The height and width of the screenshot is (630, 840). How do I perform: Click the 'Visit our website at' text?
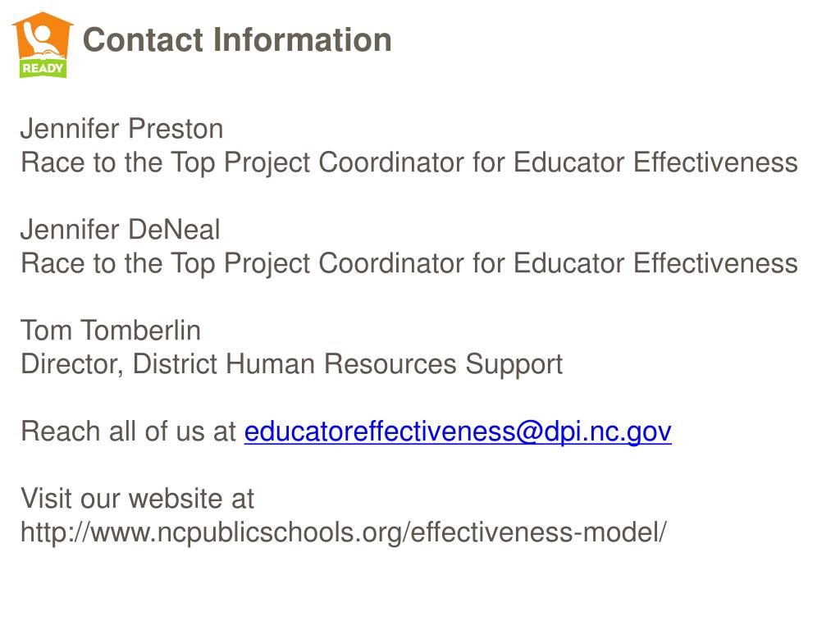pos(137,500)
